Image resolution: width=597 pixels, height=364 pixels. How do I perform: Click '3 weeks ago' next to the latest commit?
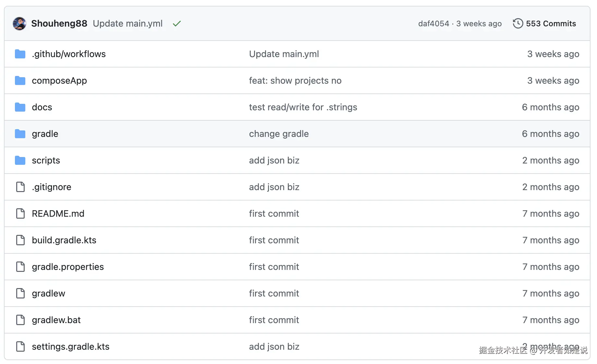pyautogui.click(x=479, y=23)
